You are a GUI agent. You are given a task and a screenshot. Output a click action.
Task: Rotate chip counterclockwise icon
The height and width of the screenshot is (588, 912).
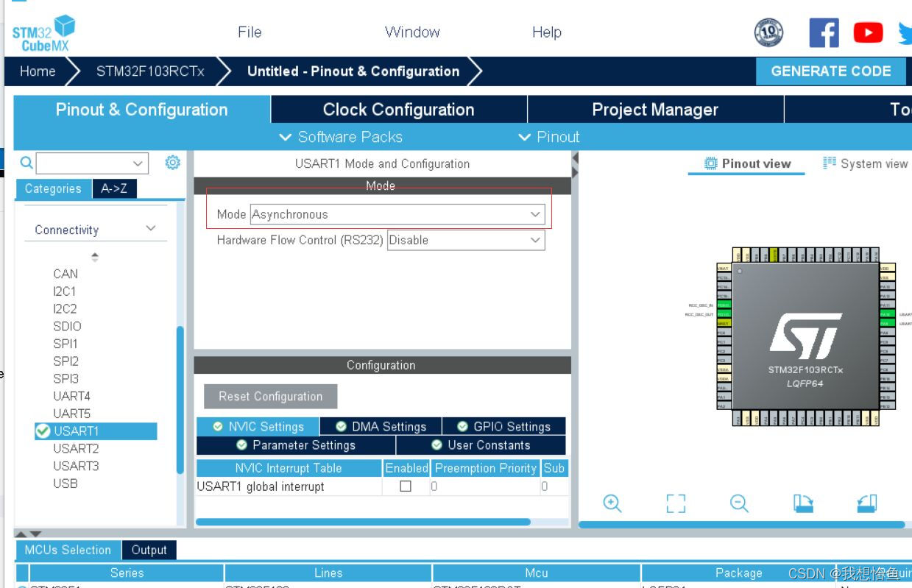click(x=867, y=503)
